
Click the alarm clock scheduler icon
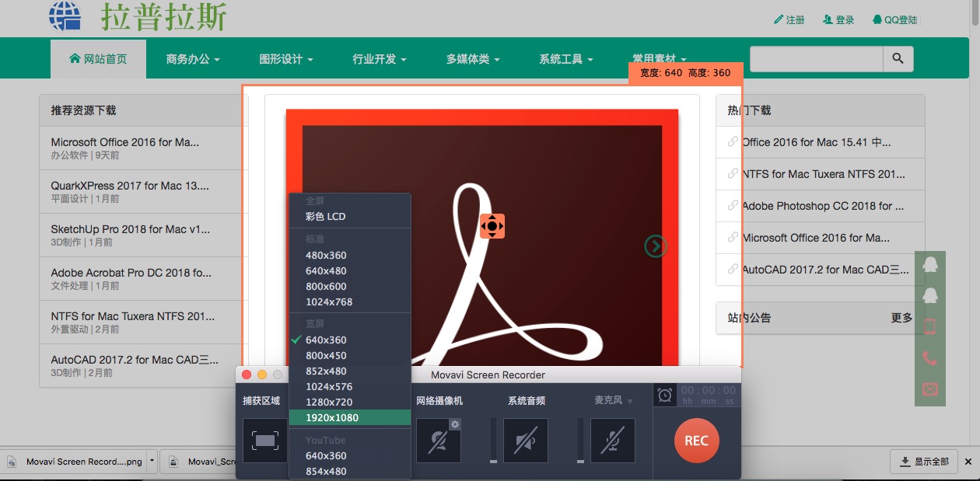tap(665, 396)
